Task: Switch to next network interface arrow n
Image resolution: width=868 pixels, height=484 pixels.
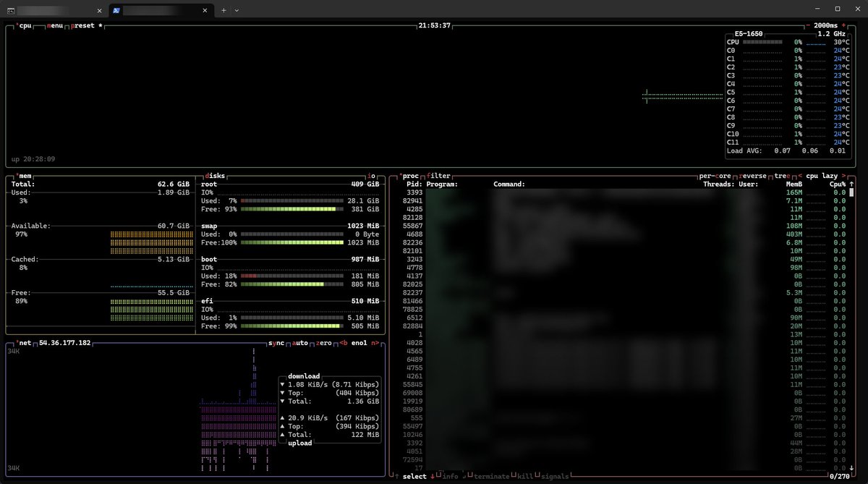Action: pos(375,342)
